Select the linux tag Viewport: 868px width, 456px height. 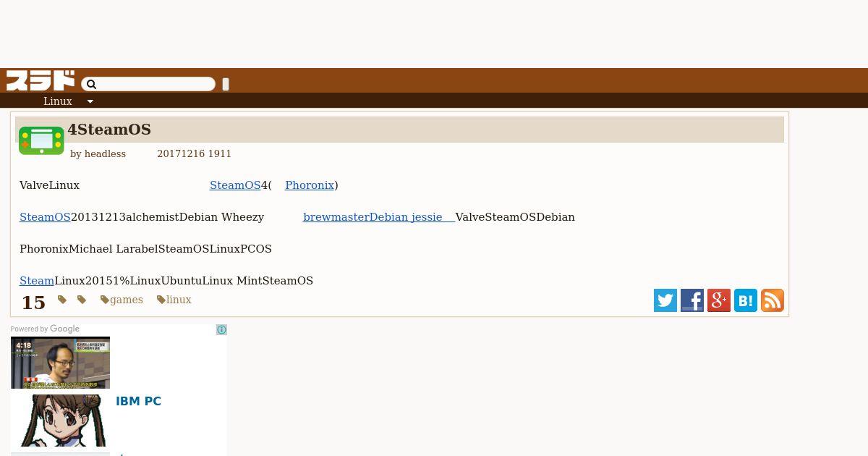[x=174, y=300]
